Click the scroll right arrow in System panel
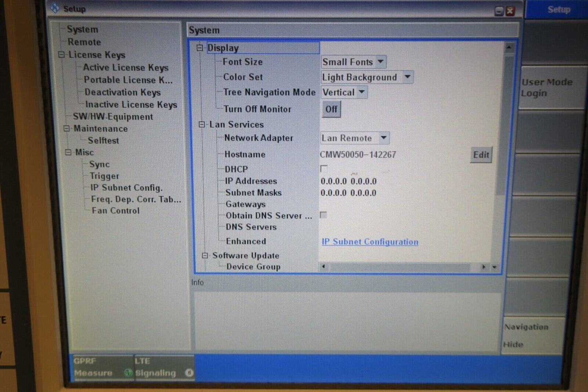588x392 pixels. click(x=484, y=267)
